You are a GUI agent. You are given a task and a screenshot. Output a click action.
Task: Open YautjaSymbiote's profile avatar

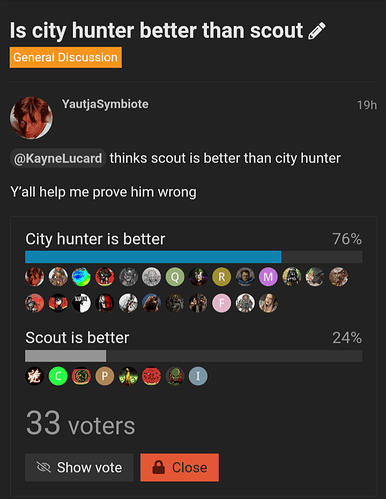[31, 118]
